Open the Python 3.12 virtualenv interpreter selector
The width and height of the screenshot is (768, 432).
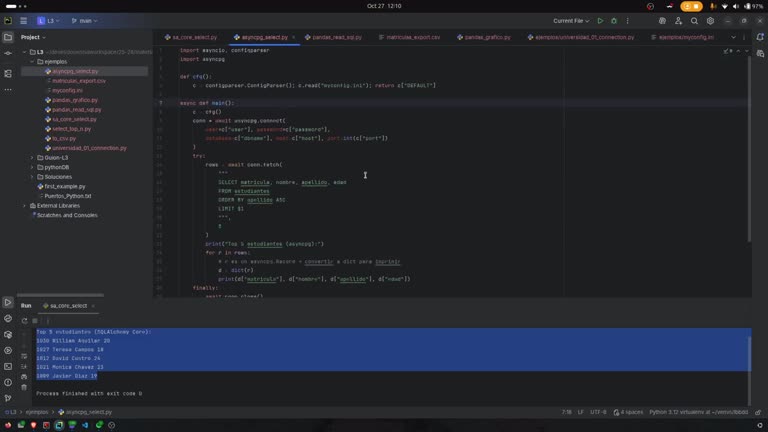click(698, 412)
